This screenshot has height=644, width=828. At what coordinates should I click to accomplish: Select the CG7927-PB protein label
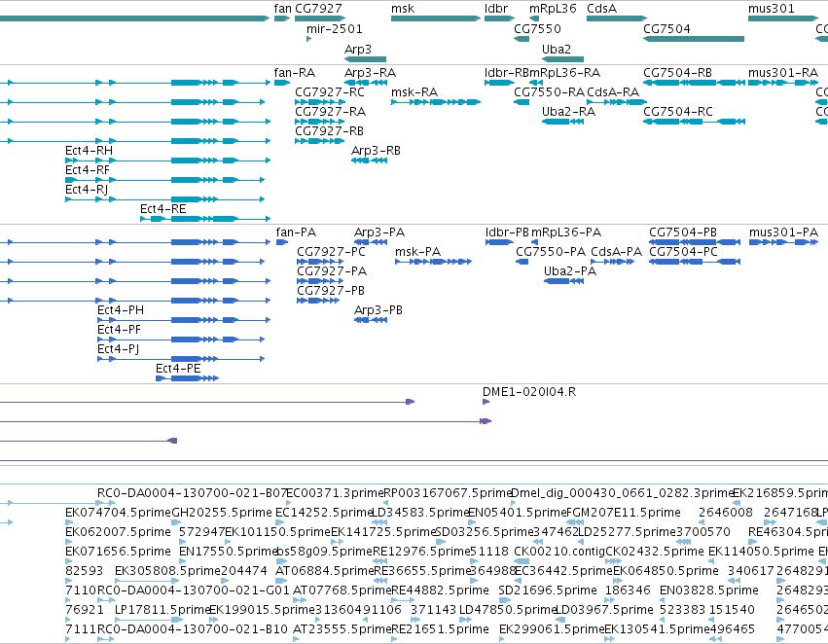[331, 290]
